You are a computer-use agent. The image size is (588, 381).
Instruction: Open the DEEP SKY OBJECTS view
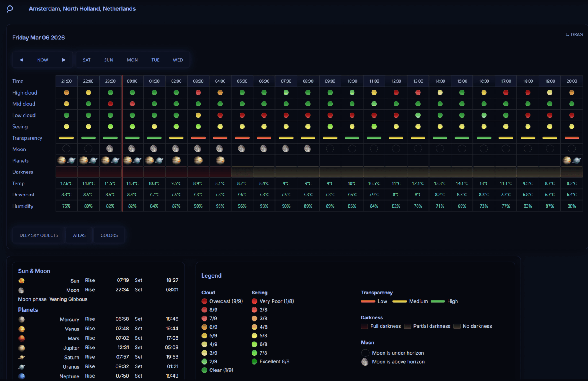coord(39,235)
